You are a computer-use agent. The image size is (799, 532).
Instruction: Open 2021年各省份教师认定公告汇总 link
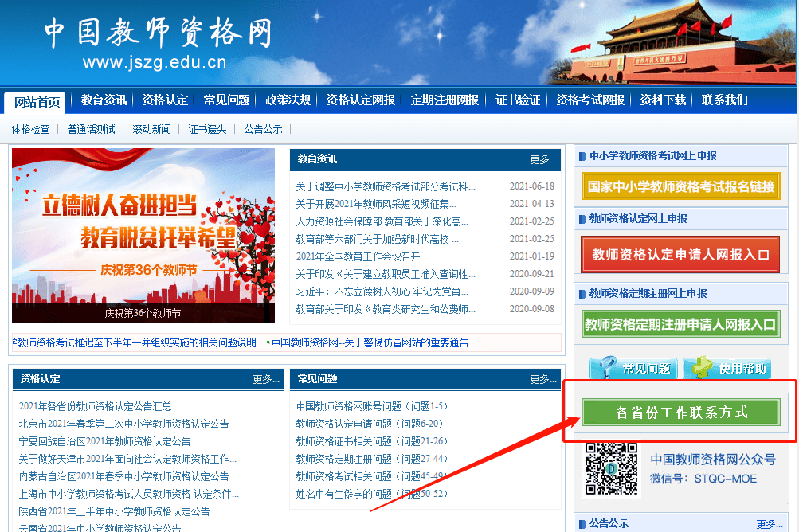point(96,406)
